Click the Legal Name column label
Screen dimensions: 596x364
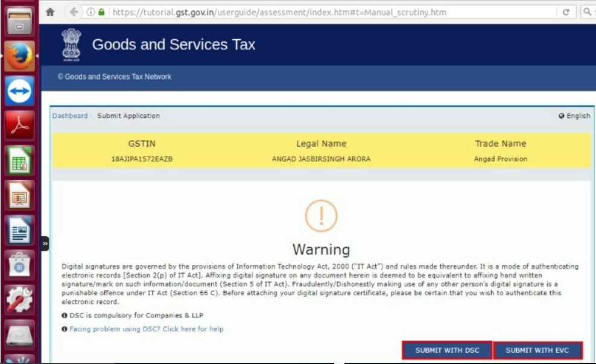pyautogui.click(x=321, y=143)
